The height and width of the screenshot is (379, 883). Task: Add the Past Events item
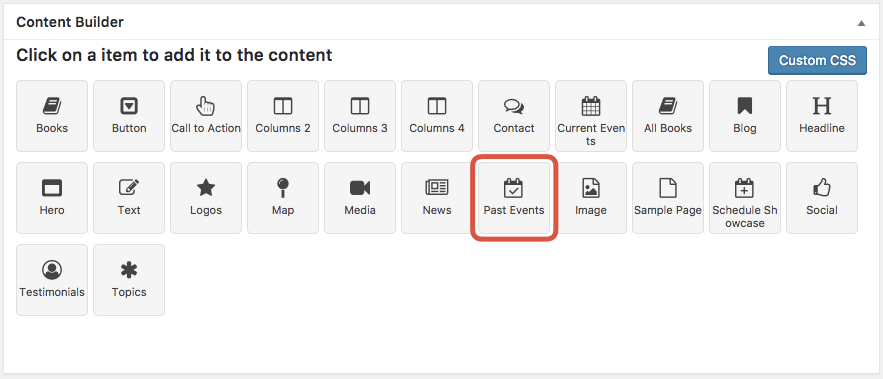514,198
